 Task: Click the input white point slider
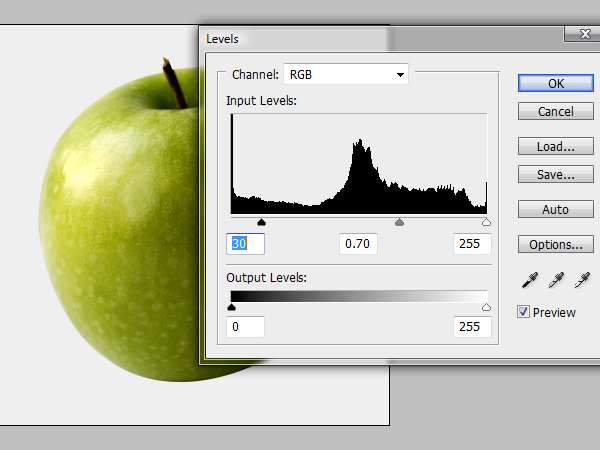[x=486, y=222]
